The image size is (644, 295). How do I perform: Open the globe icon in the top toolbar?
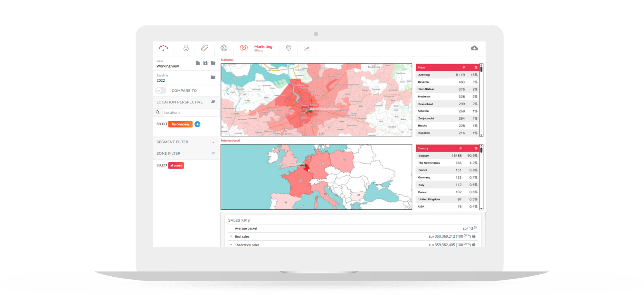(x=224, y=48)
